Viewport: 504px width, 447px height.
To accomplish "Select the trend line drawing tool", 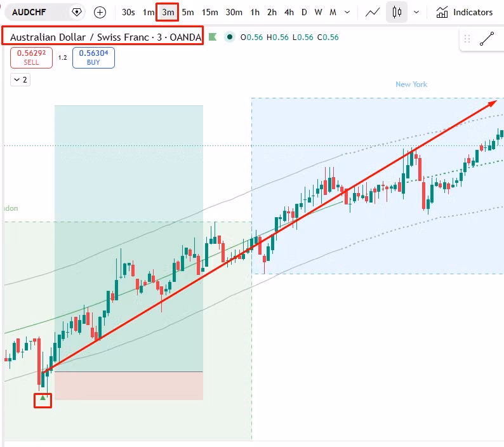I will [487, 39].
